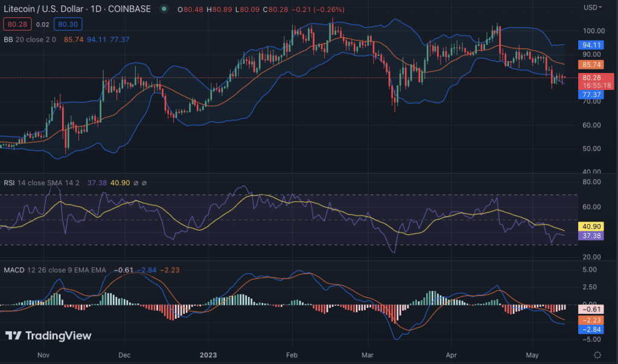Select the RSI indicator legend label

[9, 183]
